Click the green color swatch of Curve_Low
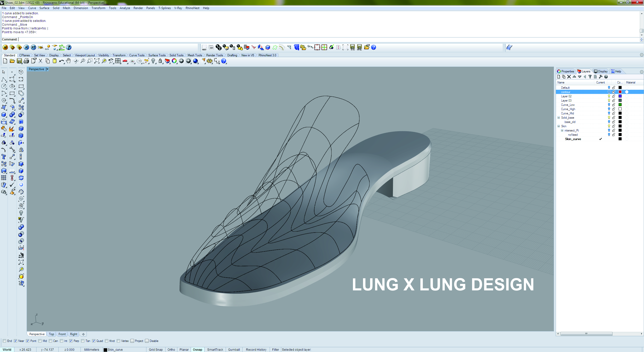Viewport: 644px width, 352px height. click(x=620, y=105)
